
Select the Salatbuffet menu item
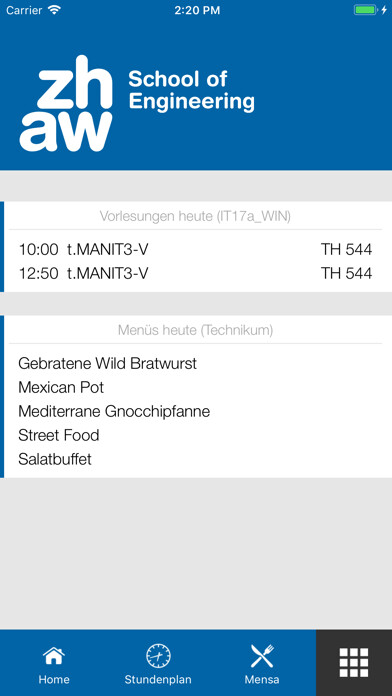[x=55, y=459]
